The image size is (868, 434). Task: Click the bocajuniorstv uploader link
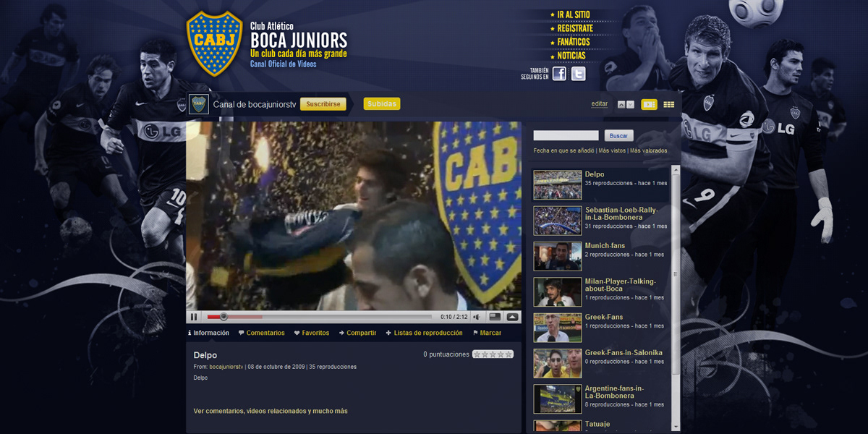pyautogui.click(x=226, y=367)
